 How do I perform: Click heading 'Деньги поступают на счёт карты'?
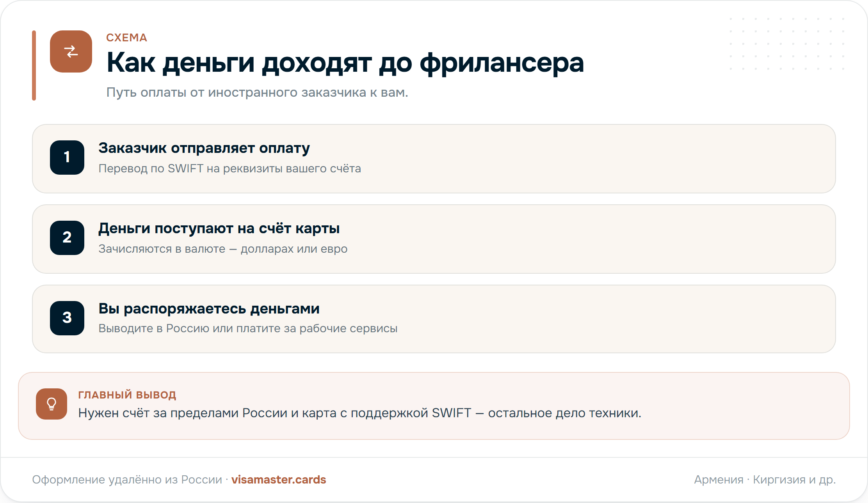point(219,229)
